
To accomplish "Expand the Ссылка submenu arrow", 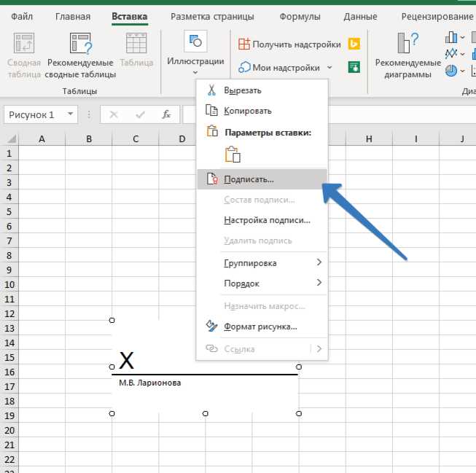I will coord(319,349).
